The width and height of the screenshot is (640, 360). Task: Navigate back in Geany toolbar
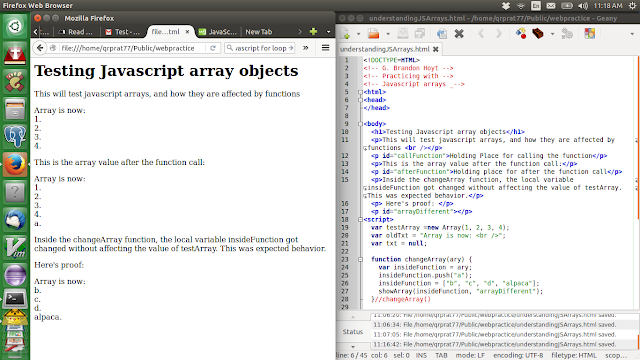tap(481, 33)
